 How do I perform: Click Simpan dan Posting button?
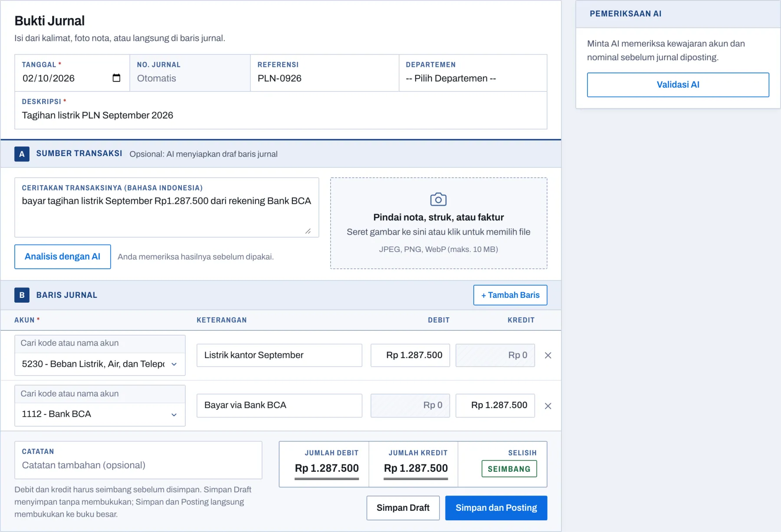[x=496, y=508]
